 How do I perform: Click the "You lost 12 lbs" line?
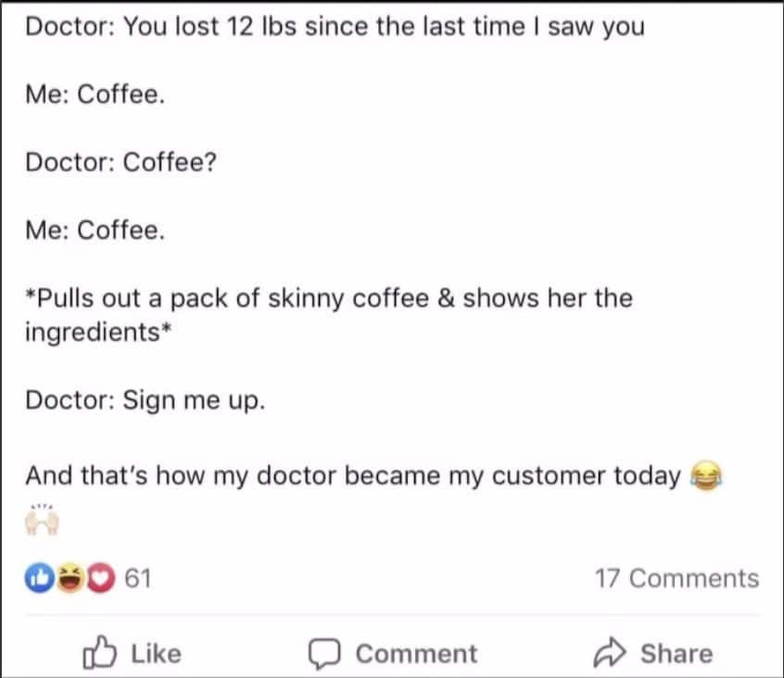tap(334, 26)
